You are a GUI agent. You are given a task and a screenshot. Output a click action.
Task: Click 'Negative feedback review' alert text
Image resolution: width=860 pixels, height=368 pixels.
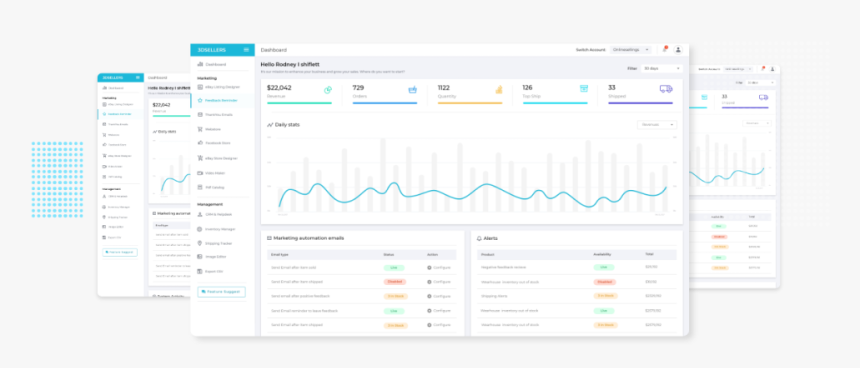point(503,267)
